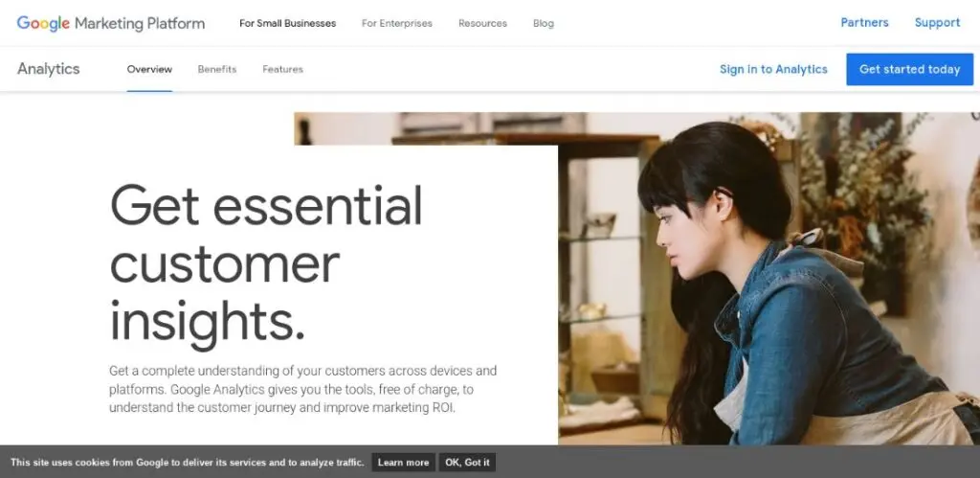Open the Support link

[937, 23]
